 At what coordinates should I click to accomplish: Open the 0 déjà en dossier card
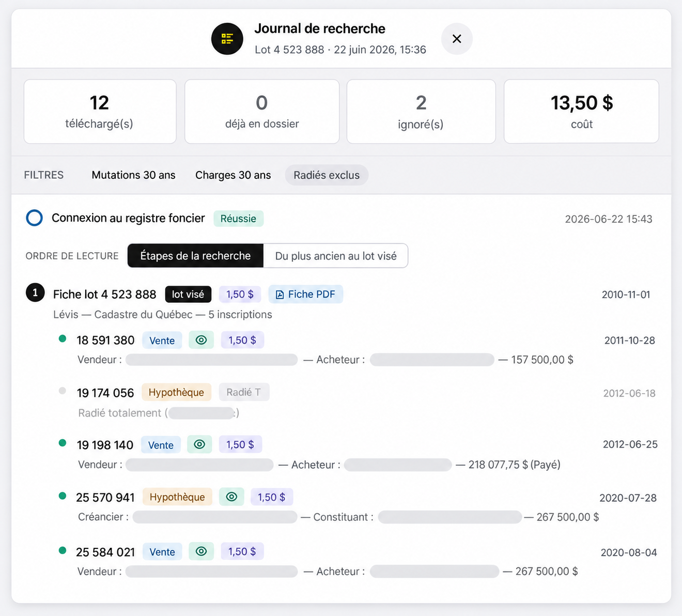point(262,112)
